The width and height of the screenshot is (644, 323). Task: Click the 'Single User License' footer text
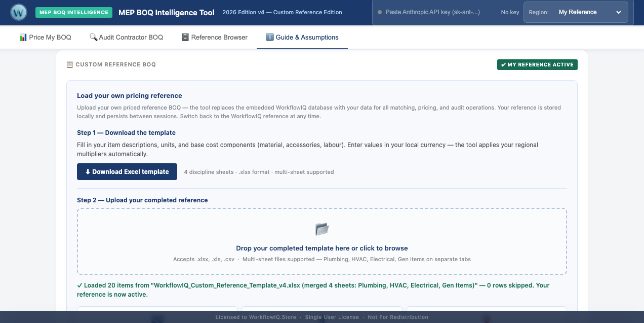tap(332, 317)
